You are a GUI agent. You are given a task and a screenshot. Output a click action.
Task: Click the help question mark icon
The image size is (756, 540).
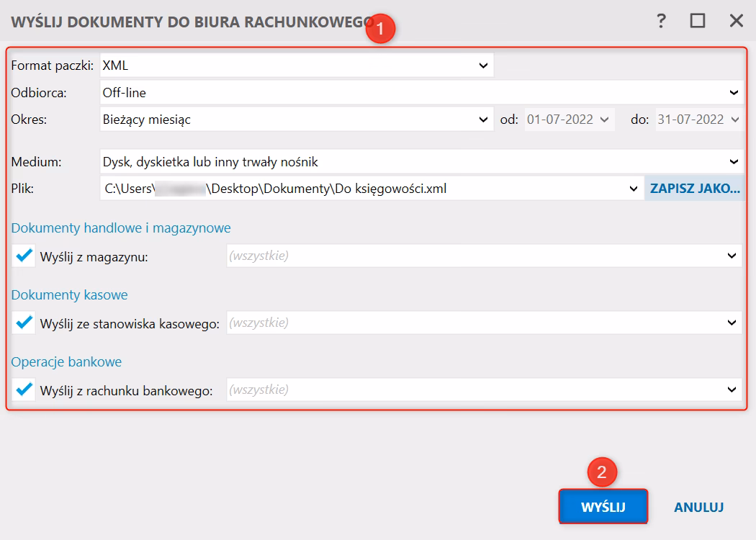point(660,22)
